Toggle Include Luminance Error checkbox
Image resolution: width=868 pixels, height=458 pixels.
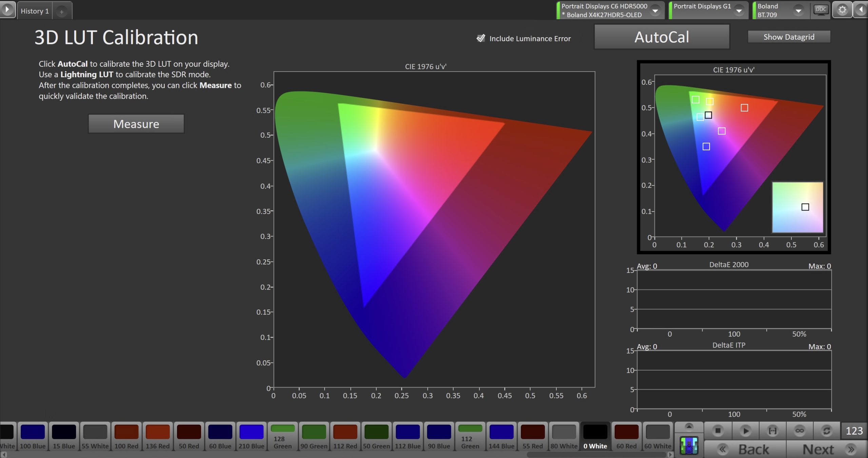[x=480, y=38]
